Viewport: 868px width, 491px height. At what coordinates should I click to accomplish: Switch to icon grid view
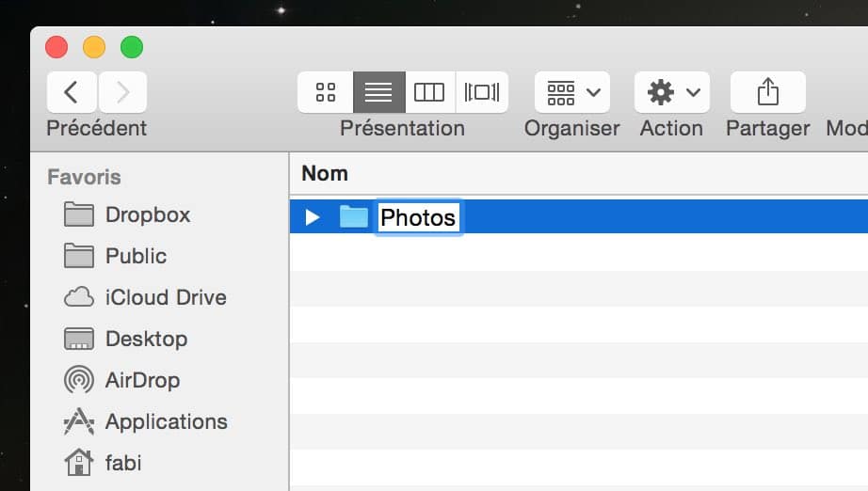326,92
